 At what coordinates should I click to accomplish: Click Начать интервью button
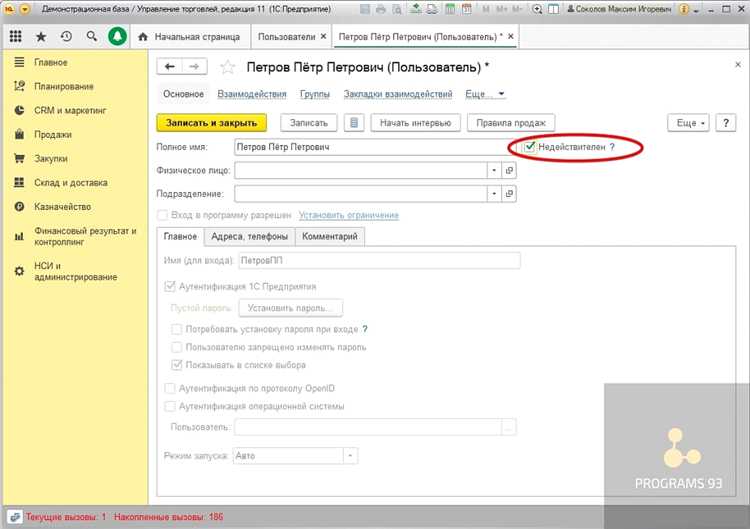415,123
